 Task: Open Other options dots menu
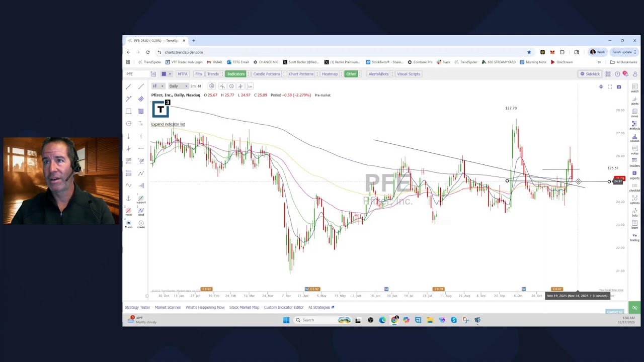click(360, 74)
